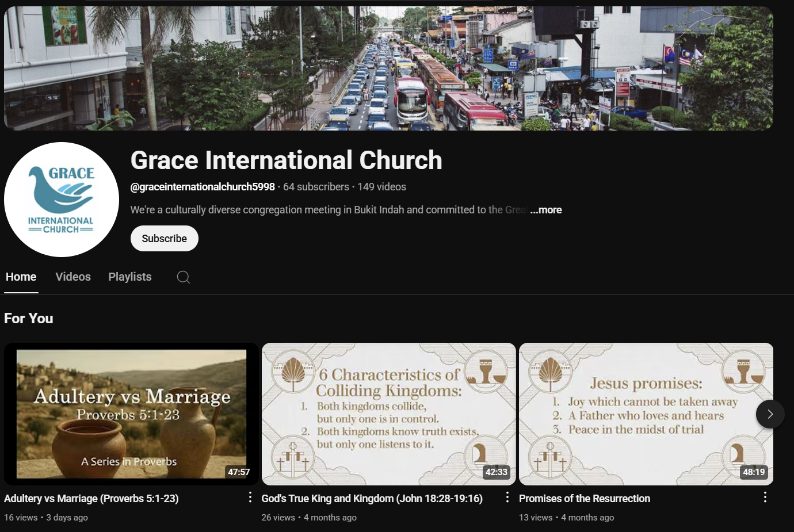Click the channel banner traffic photo
Screen dimensions: 794x532
(388, 68)
